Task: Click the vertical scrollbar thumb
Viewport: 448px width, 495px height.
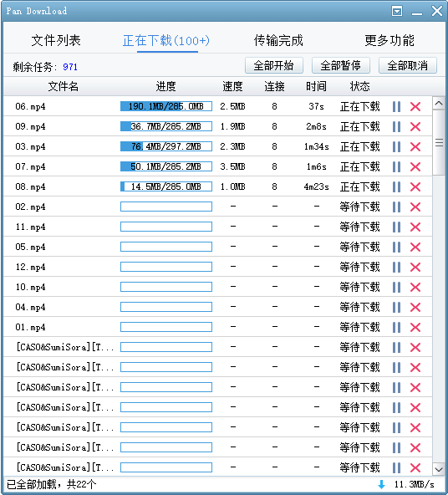Action: (x=439, y=142)
